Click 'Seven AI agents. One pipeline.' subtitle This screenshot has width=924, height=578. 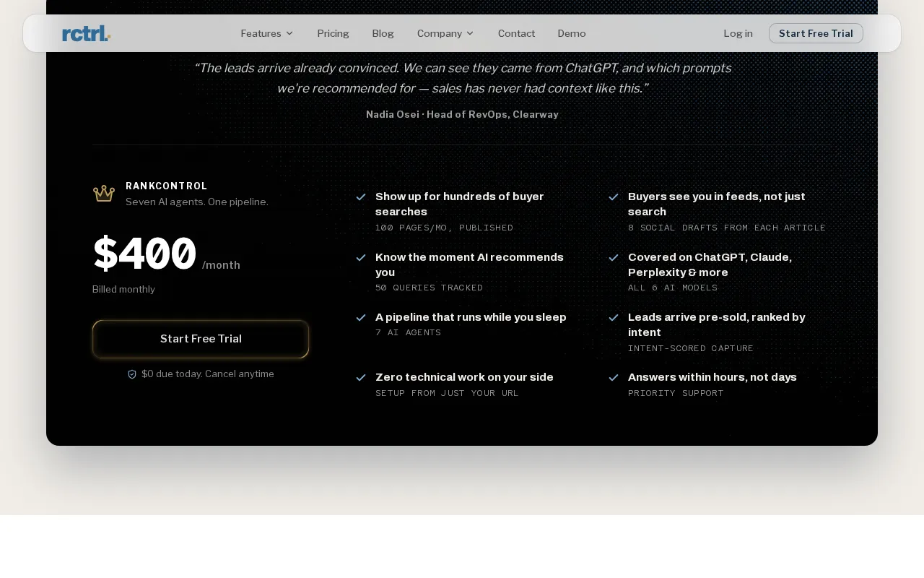pyautogui.click(x=197, y=202)
